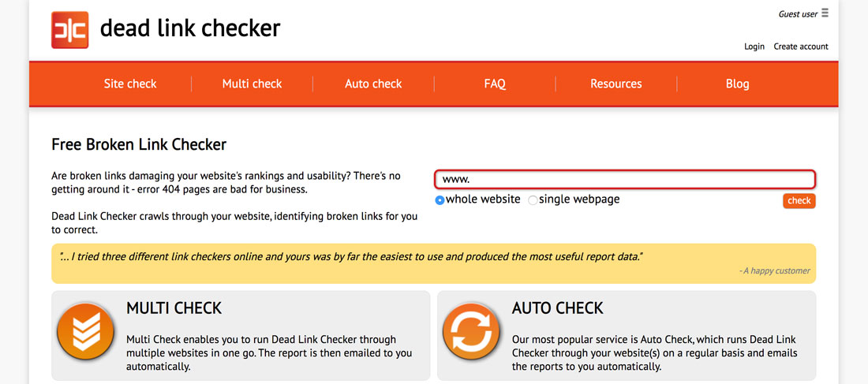The height and width of the screenshot is (384, 868).
Task: Click the Login link
Action: pyautogui.click(x=754, y=47)
